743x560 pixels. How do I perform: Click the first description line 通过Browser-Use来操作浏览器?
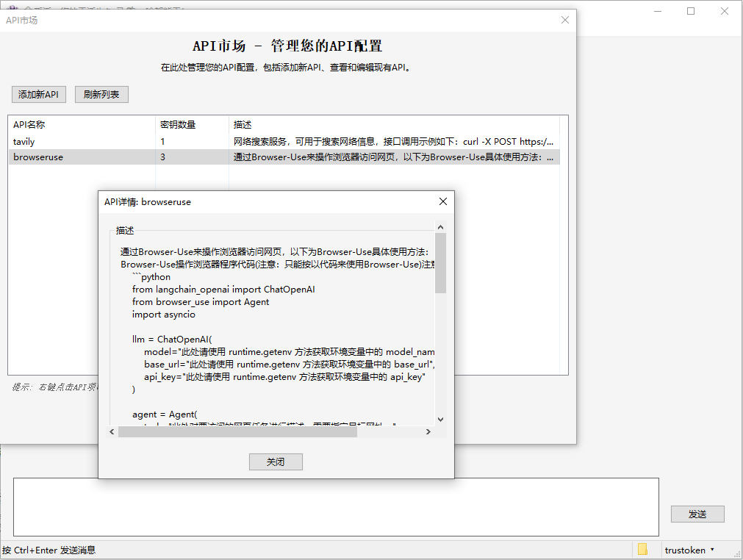pyautogui.click(x=274, y=251)
